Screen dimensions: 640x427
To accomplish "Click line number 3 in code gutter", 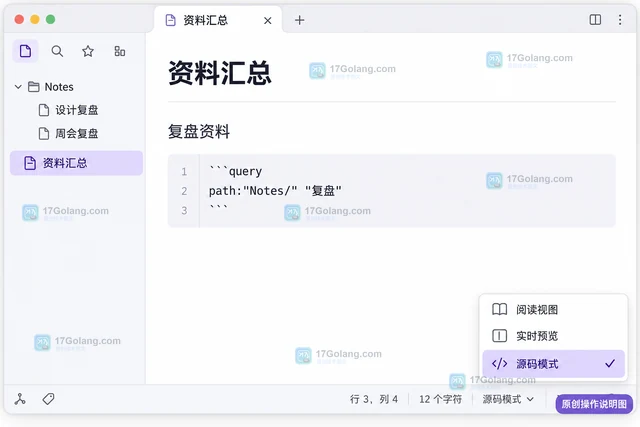I will coord(184,210).
